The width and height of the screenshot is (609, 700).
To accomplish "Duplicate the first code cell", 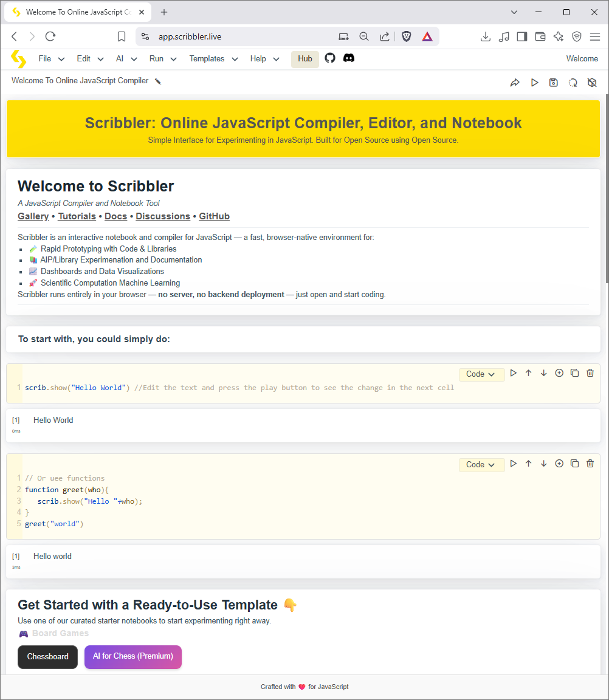I will pyautogui.click(x=574, y=372).
